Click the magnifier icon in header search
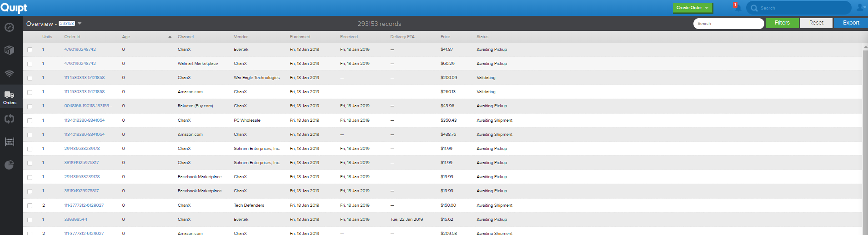868x235 pixels. [x=754, y=8]
